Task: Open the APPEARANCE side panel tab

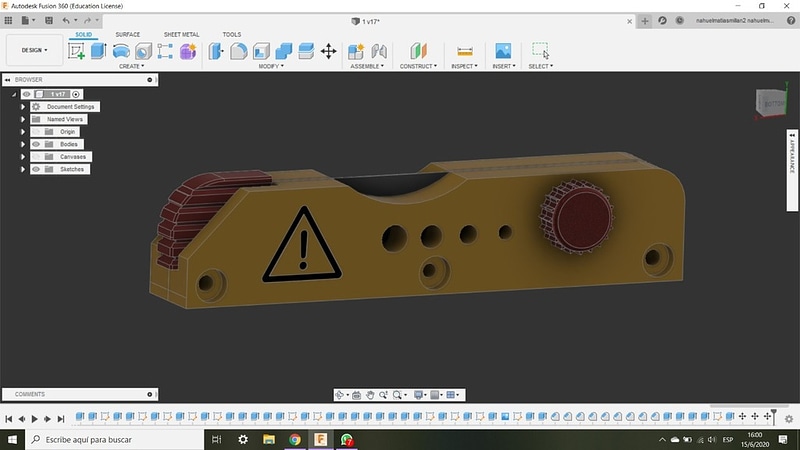Action: 792,170
